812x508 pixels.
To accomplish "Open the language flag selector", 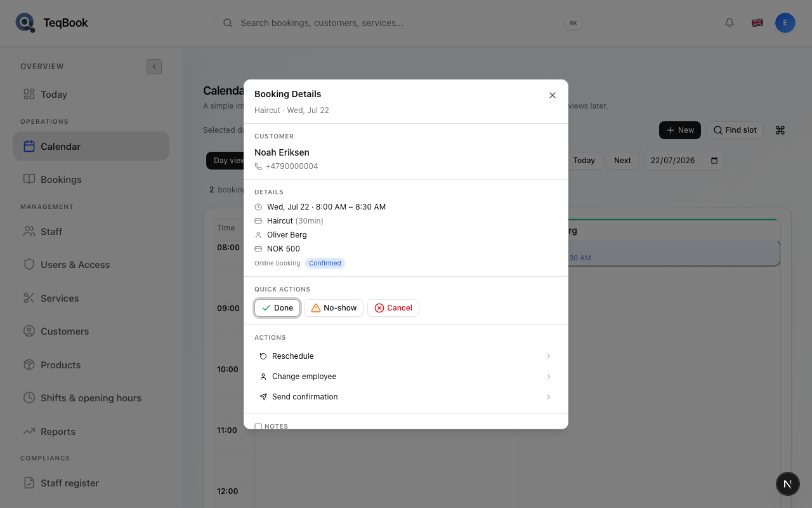I will (x=757, y=23).
